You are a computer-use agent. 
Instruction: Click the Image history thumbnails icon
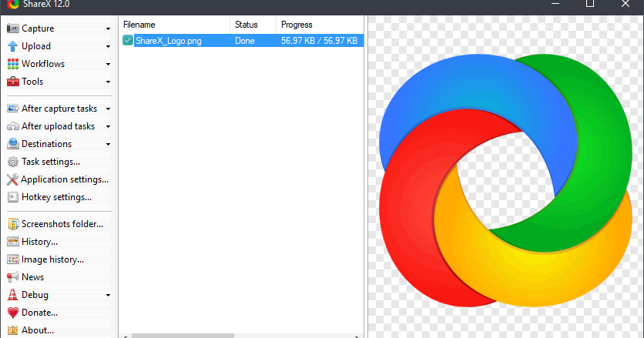[x=13, y=259]
